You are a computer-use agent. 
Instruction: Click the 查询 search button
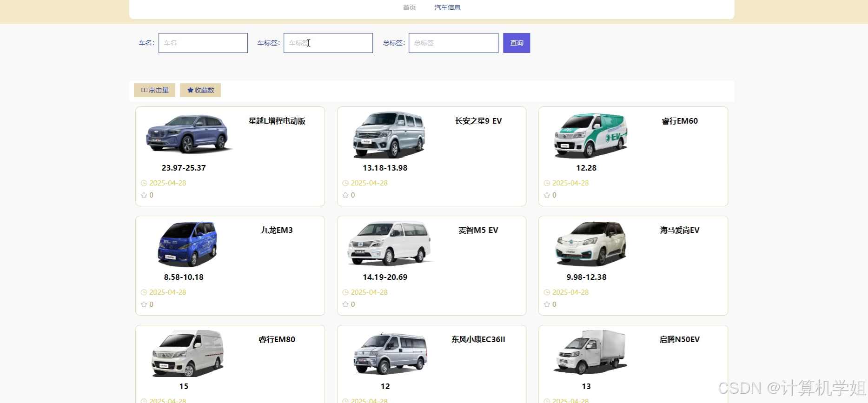click(x=517, y=43)
